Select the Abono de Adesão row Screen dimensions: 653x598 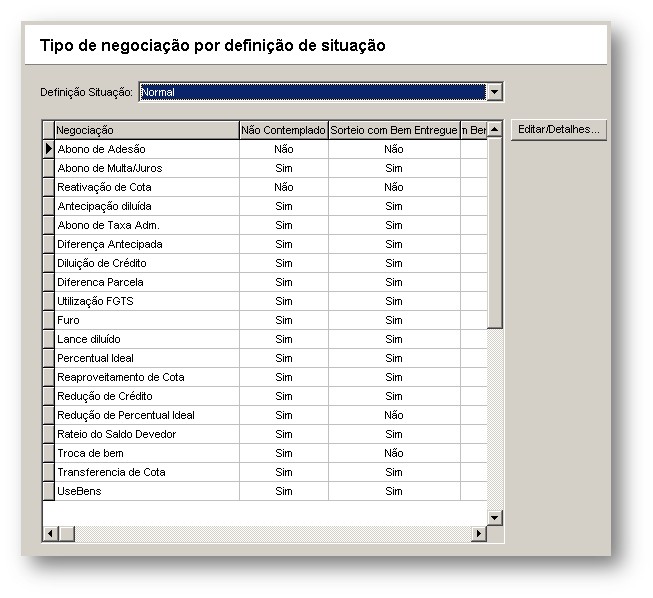(265, 149)
